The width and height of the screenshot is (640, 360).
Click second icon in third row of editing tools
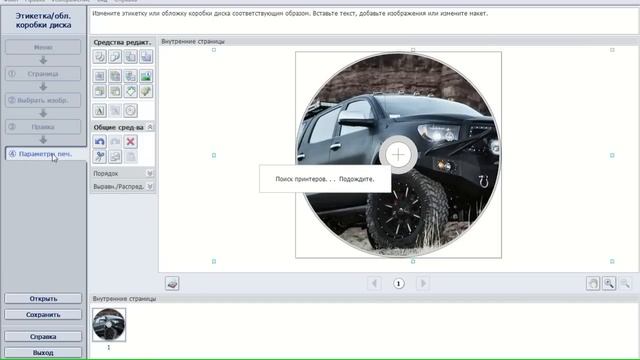[x=115, y=91]
